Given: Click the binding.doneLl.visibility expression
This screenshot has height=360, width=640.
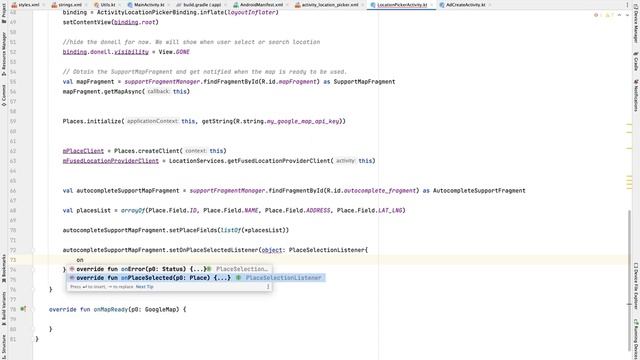Looking at the screenshot, I should tap(106, 52).
